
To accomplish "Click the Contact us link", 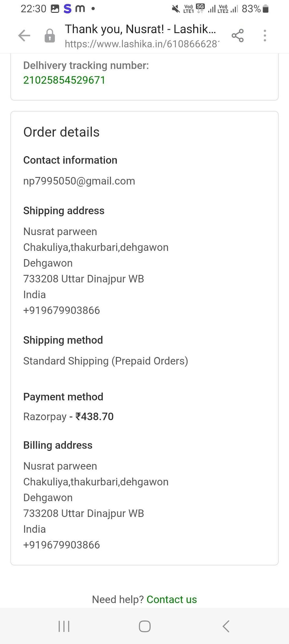I will [x=172, y=599].
